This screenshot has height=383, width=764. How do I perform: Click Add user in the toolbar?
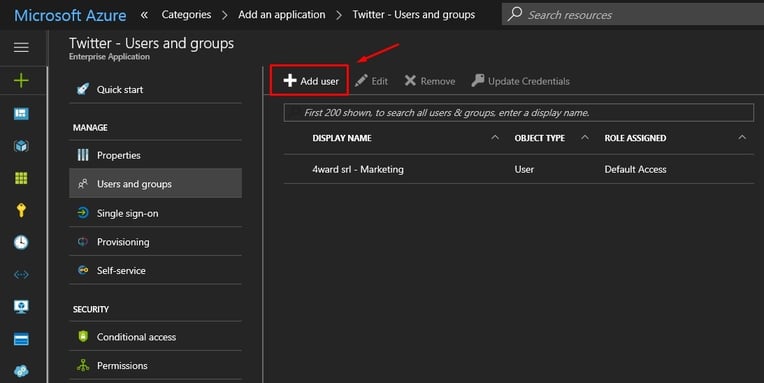point(311,81)
